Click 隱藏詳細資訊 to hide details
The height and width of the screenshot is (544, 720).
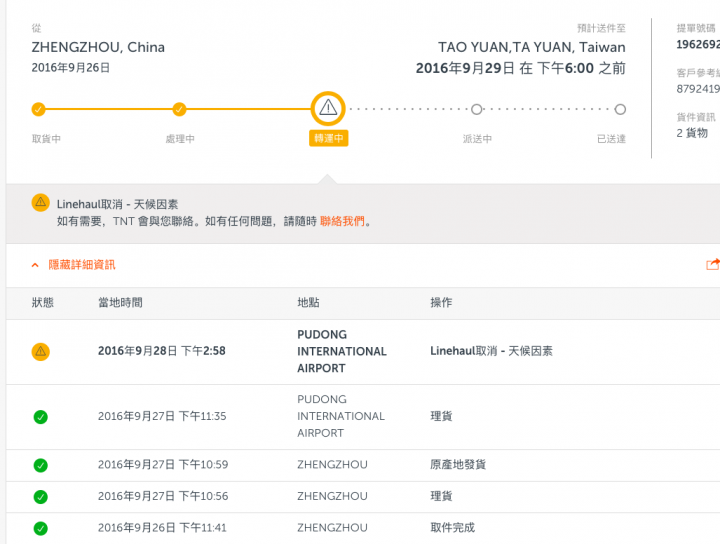(82, 265)
